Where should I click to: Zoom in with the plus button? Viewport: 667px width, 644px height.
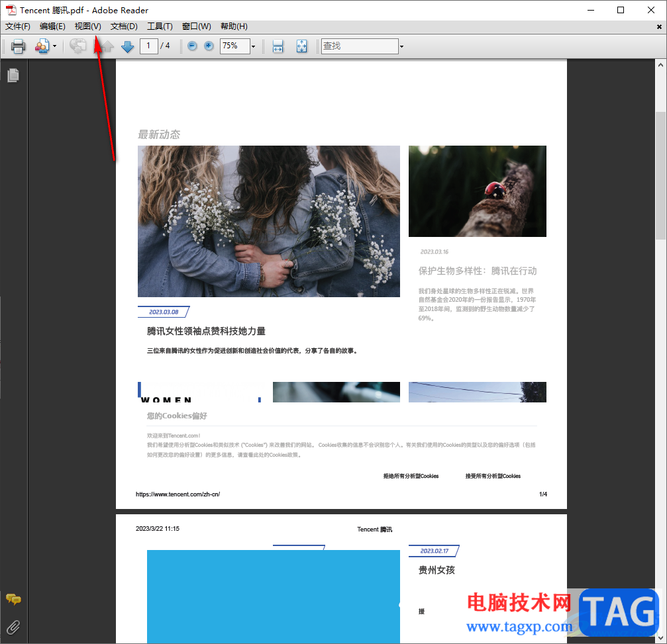[x=209, y=46]
